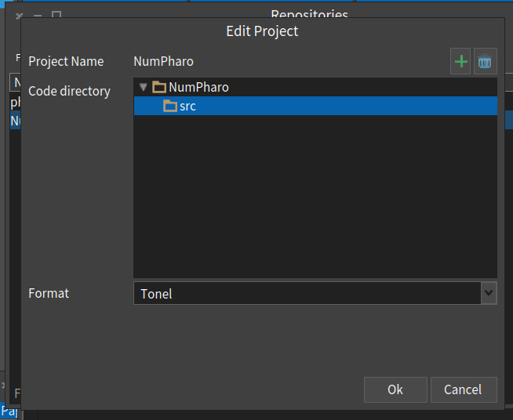Click the Code directory label
The width and height of the screenshot is (513, 420).
tap(69, 91)
